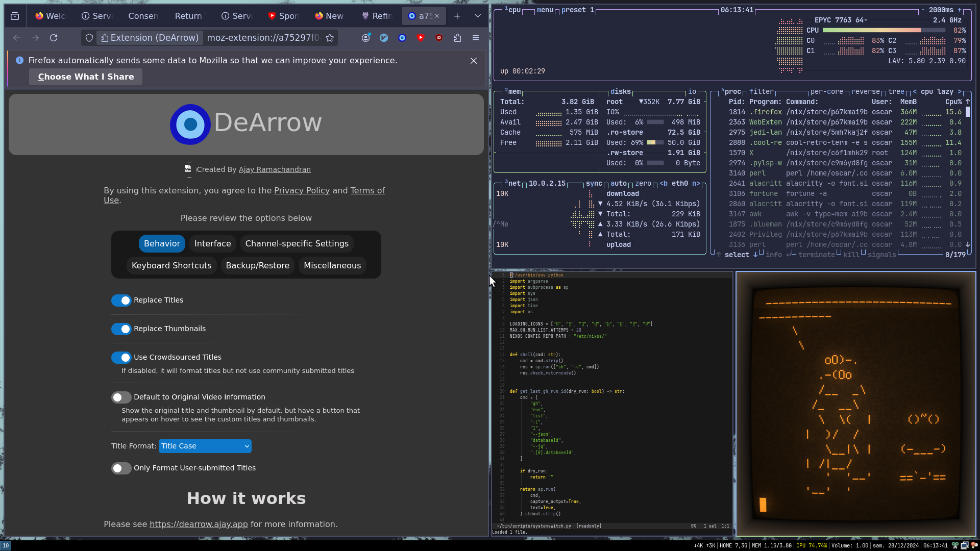980x551 pixels.
Task: Close the active a75 DeArrow tab
Action: [x=437, y=16]
